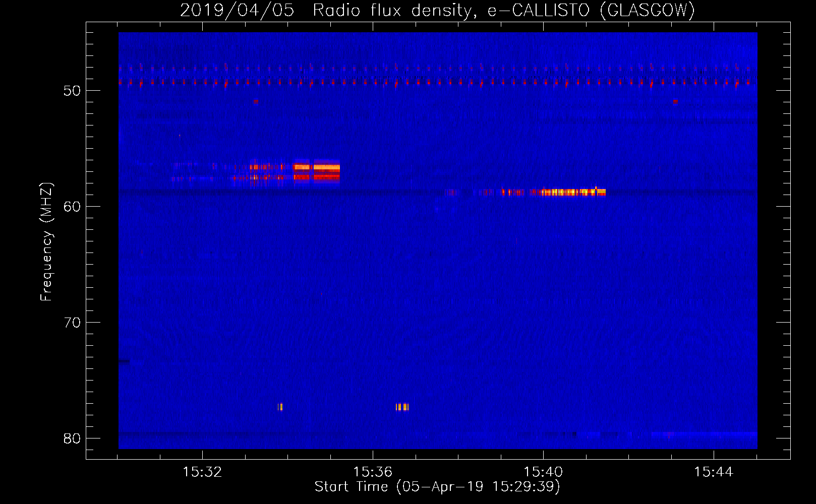Click the bright emission streak near 59 MHz at 15:40
Viewport: 816px width, 504px height.
coord(573,192)
